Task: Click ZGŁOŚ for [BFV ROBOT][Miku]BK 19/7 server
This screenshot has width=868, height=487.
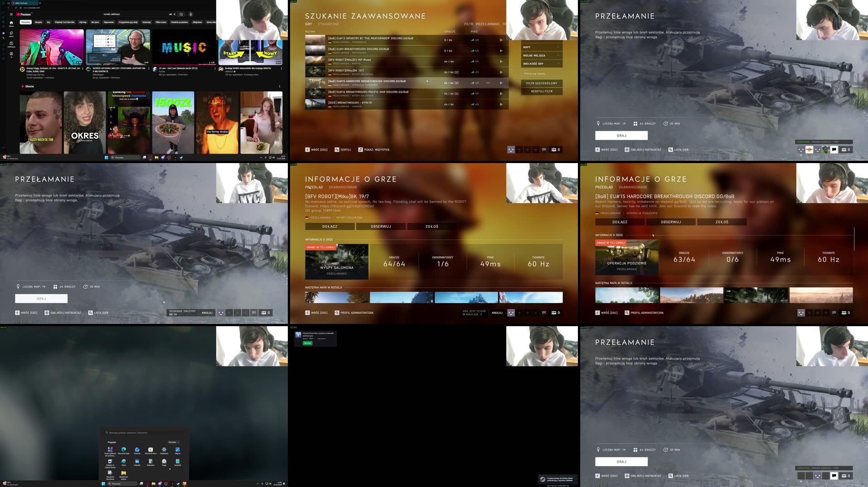Action: click(432, 227)
